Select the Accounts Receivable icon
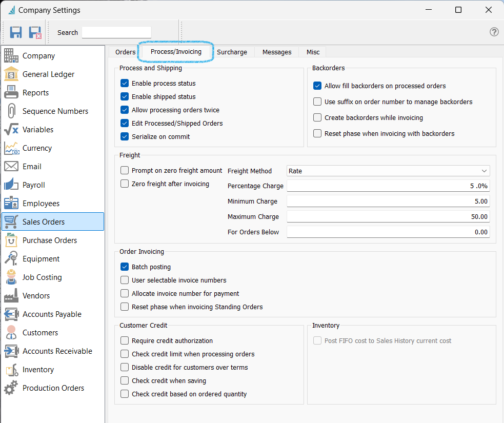Screen dimensions: 504x423 point(11,351)
